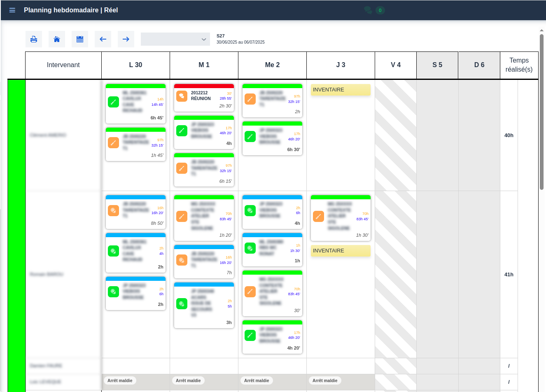
Task: Open the empty selection dropdown near the arrows
Action: [x=175, y=39]
